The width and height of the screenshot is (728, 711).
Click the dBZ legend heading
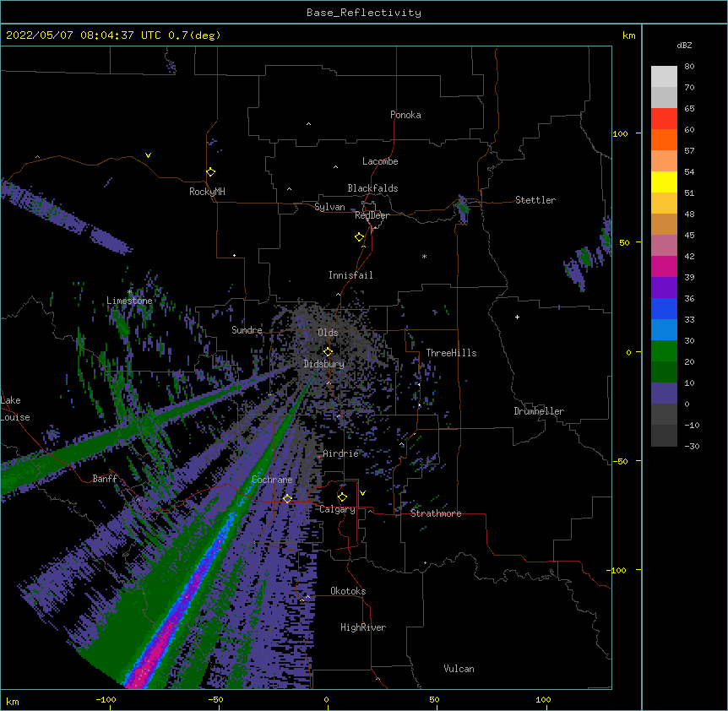[684, 46]
